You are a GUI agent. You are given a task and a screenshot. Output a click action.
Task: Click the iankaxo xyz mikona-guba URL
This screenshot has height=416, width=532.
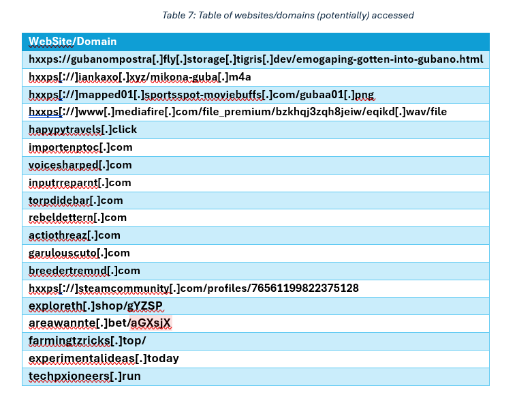pyautogui.click(x=140, y=77)
